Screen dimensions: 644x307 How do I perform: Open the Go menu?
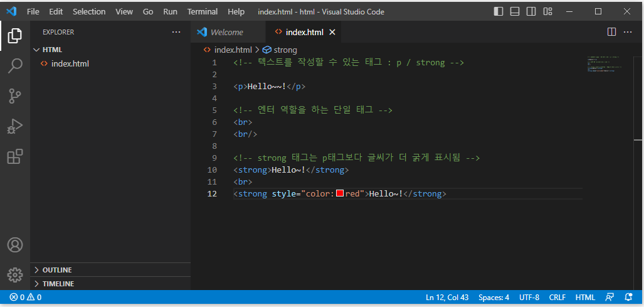(148, 11)
